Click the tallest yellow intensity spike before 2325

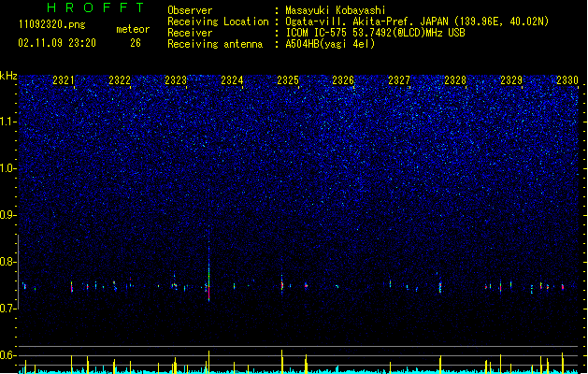click(282, 362)
